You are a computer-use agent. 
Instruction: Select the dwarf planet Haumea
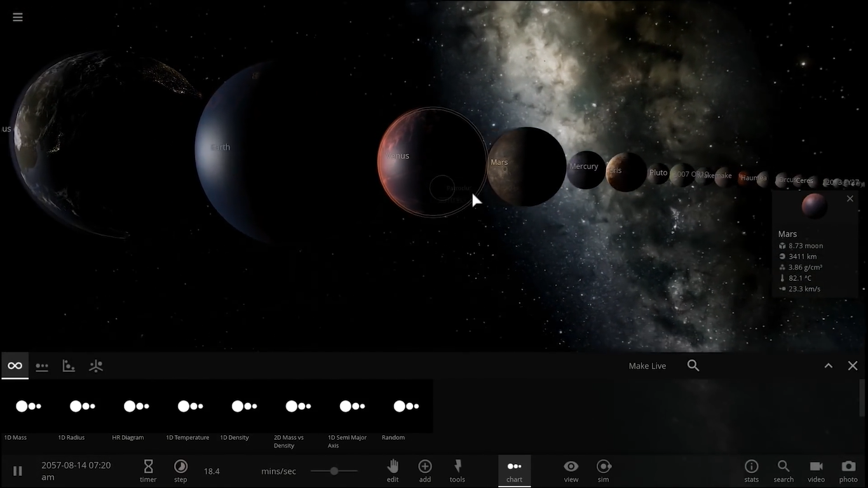pos(754,179)
